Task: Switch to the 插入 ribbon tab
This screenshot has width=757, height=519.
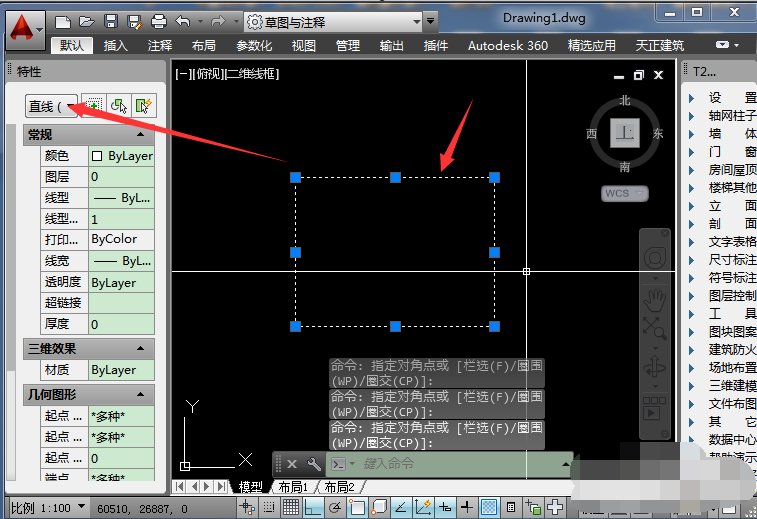Action: tap(116, 45)
